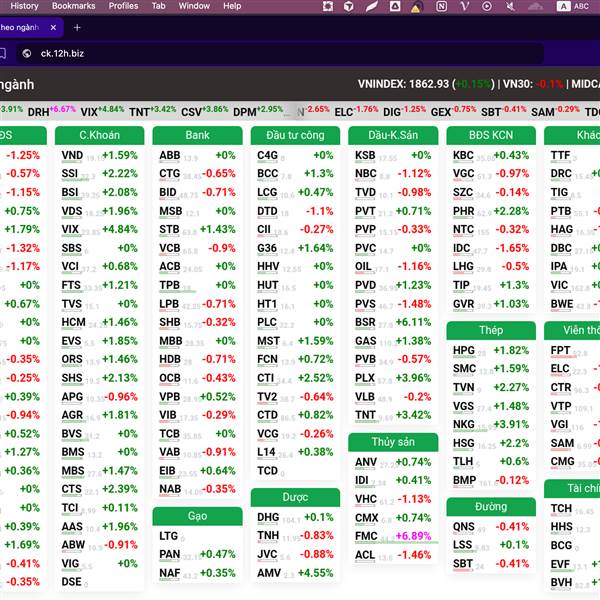
Task: Click the ck.12h.biz address bar
Action: click(x=279, y=53)
